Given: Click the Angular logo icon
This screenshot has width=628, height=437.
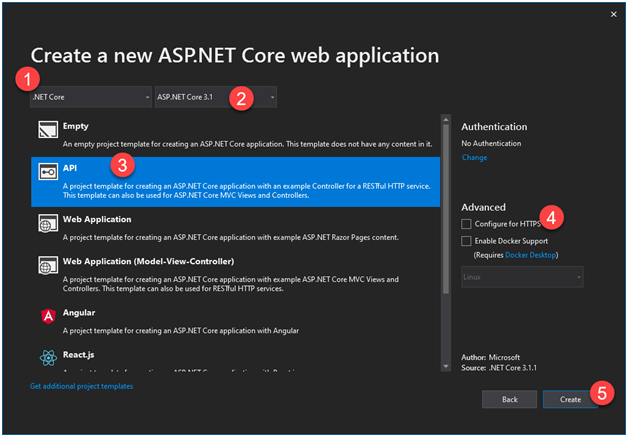Looking at the screenshot, I should (x=47, y=316).
